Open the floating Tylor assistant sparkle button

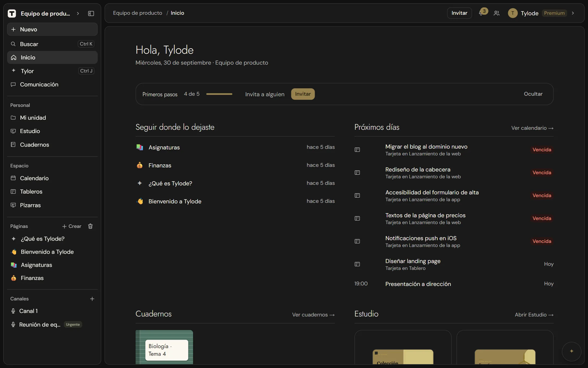coord(571,351)
